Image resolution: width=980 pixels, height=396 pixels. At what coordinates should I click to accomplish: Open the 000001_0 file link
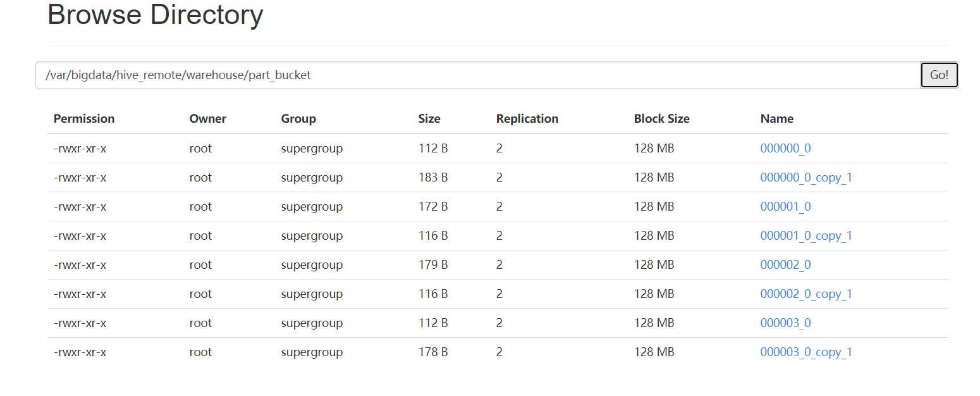(785, 207)
